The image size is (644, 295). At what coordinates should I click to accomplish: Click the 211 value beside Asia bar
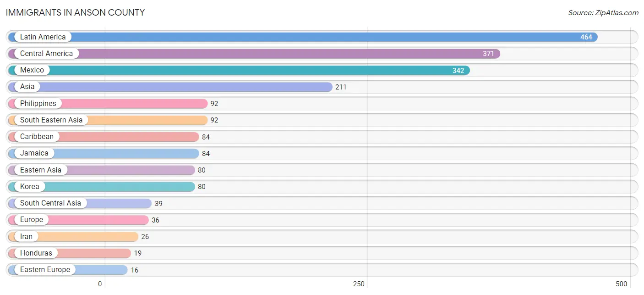pyautogui.click(x=341, y=87)
